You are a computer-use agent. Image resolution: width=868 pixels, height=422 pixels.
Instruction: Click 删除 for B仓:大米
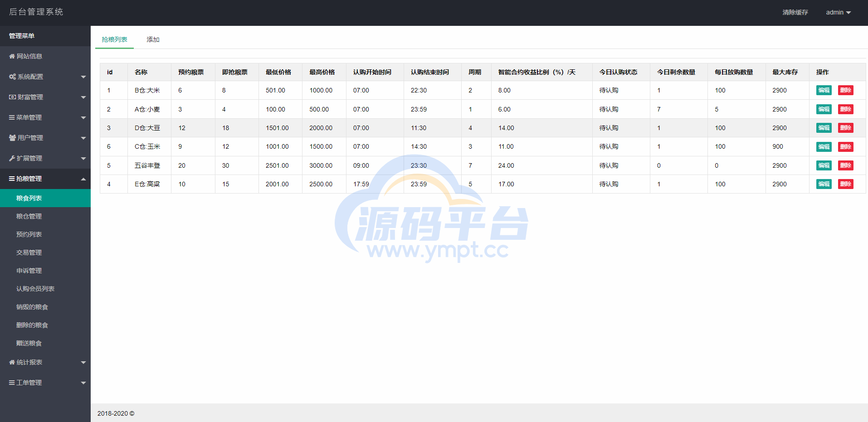pyautogui.click(x=845, y=90)
